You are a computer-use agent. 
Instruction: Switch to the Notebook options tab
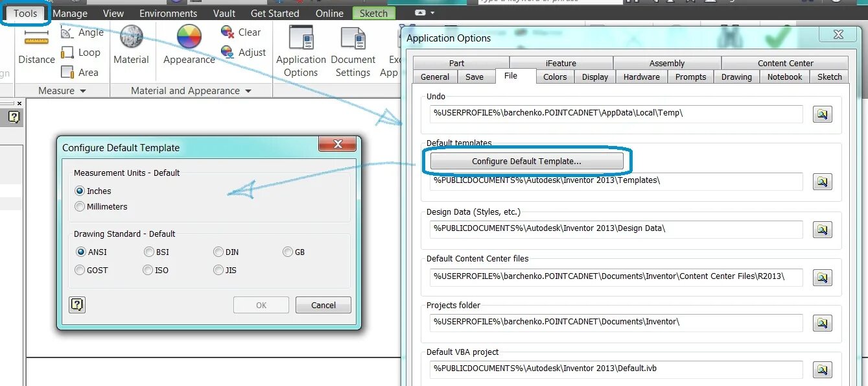pyautogui.click(x=785, y=77)
